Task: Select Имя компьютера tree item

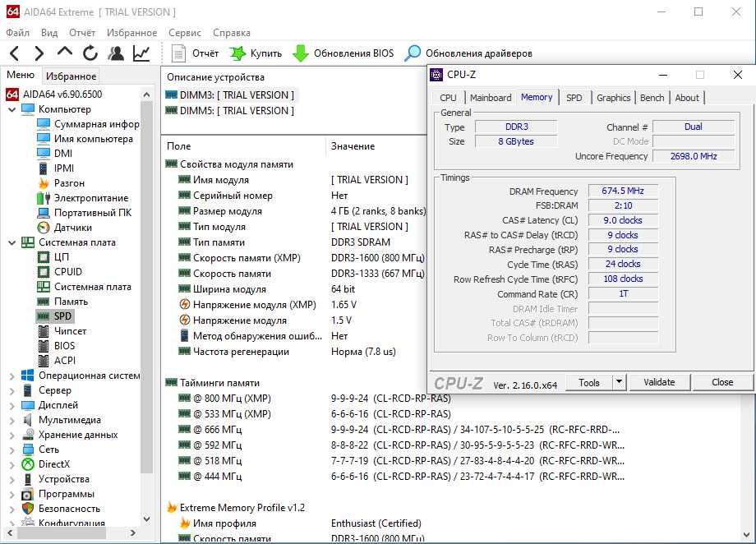Action: (93, 139)
